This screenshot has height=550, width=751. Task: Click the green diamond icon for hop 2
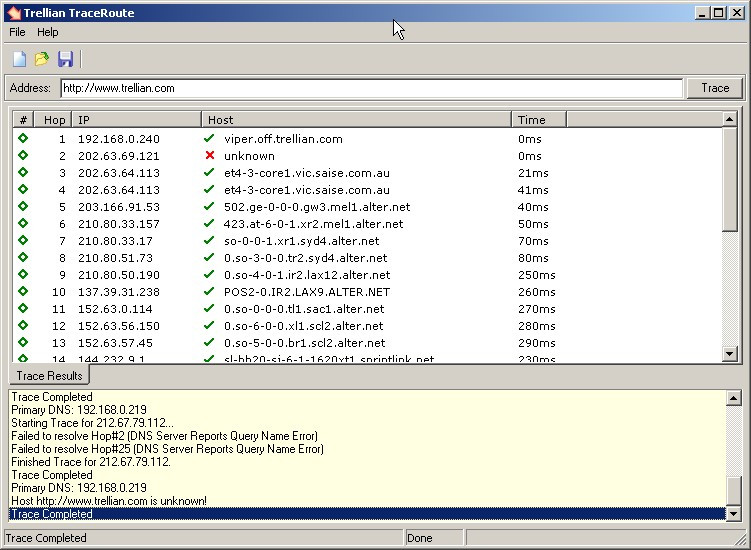pos(23,155)
